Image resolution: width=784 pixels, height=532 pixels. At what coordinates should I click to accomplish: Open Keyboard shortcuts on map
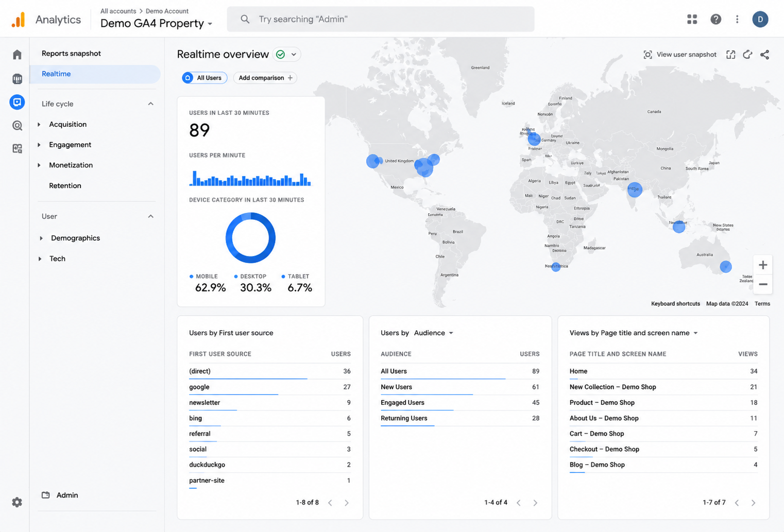675,304
